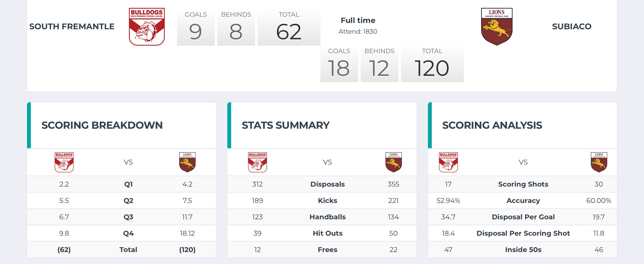Image resolution: width=644 pixels, height=264 pixels.
Task: Select the Q1 row label
Action: [128, 184]
